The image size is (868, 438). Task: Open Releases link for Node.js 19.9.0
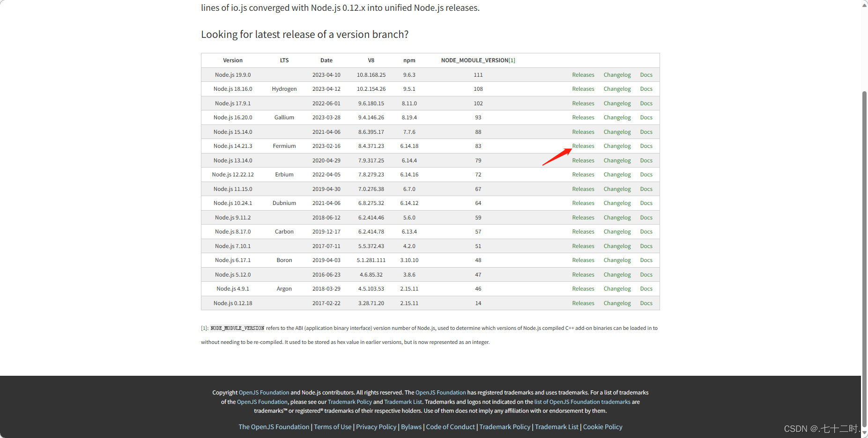tap(583, 75)
